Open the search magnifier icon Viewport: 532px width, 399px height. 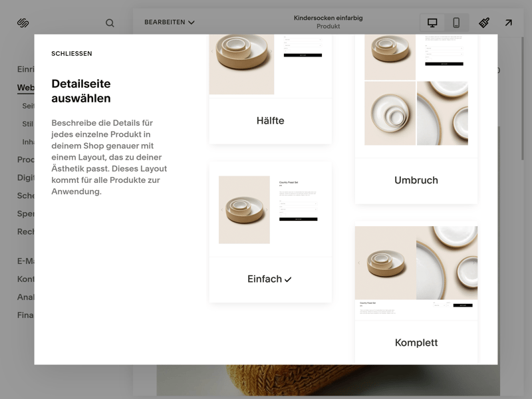(x=110, y=23)
